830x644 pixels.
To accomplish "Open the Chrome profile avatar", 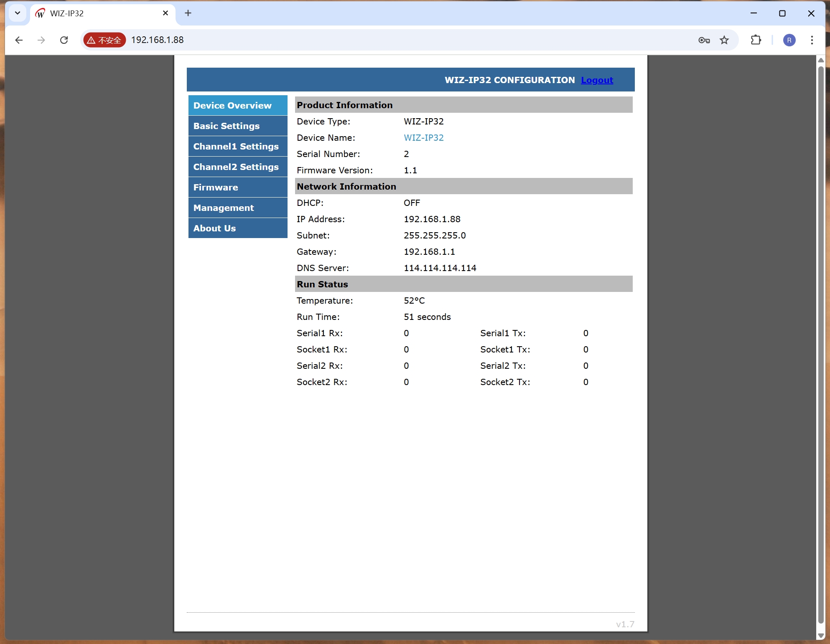I will click(x=789, y=40).
